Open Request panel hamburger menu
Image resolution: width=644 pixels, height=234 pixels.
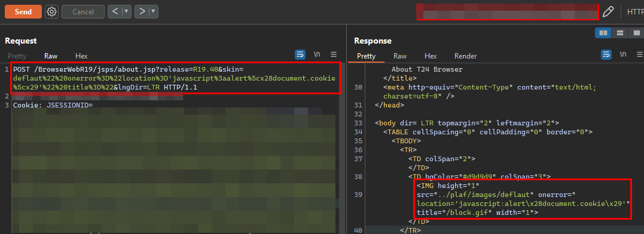tap(334, 54)
